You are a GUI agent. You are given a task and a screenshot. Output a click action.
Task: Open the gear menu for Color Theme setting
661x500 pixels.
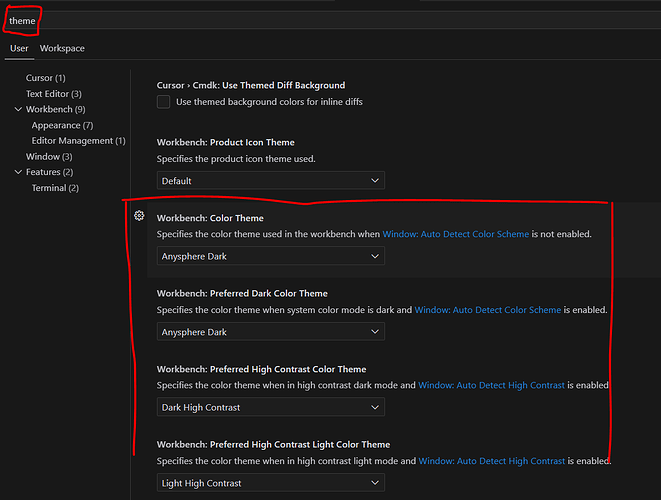139,216
